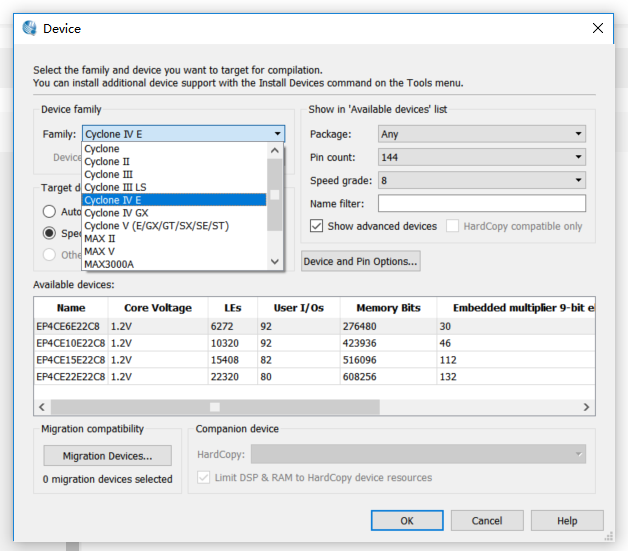
Task: Open the Family dropdown arrow
Action: [277, 134]
